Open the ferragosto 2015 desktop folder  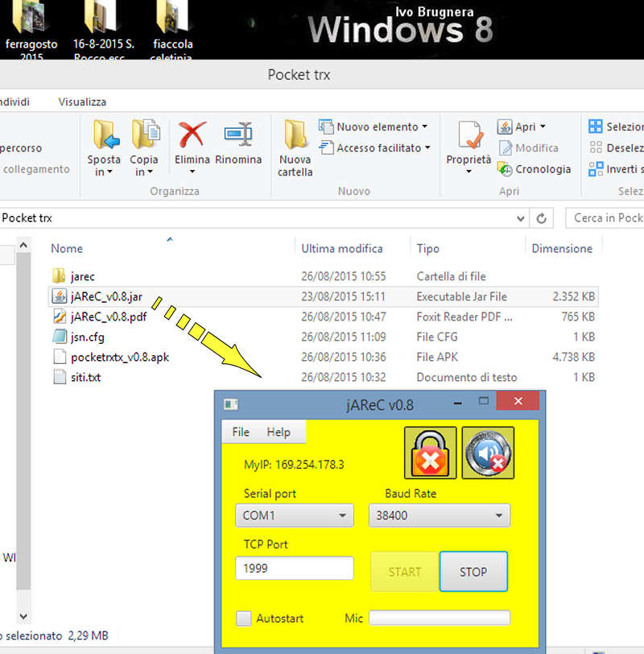tap(31, 29)
